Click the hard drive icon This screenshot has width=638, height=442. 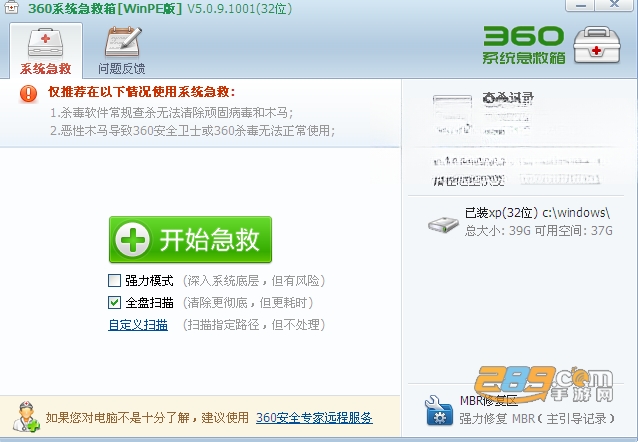pos(443,224)
